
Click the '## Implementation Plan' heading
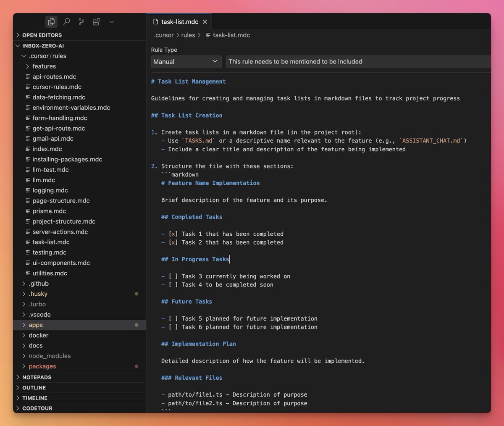[199, 344]
